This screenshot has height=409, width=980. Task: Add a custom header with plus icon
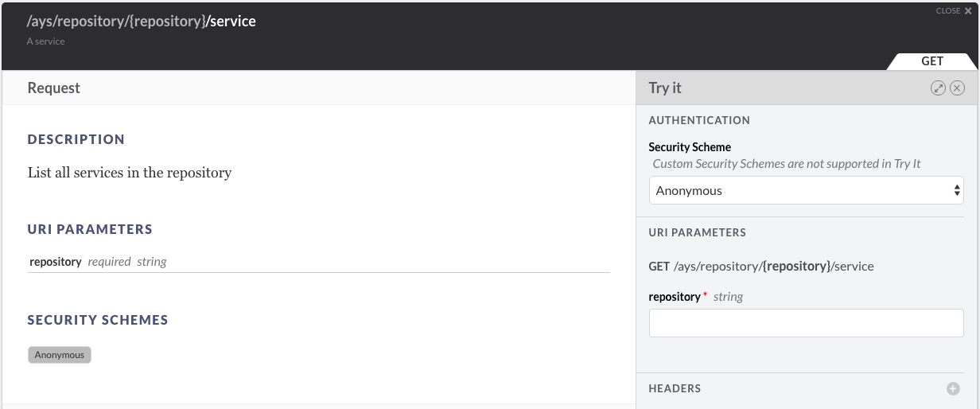953,389
